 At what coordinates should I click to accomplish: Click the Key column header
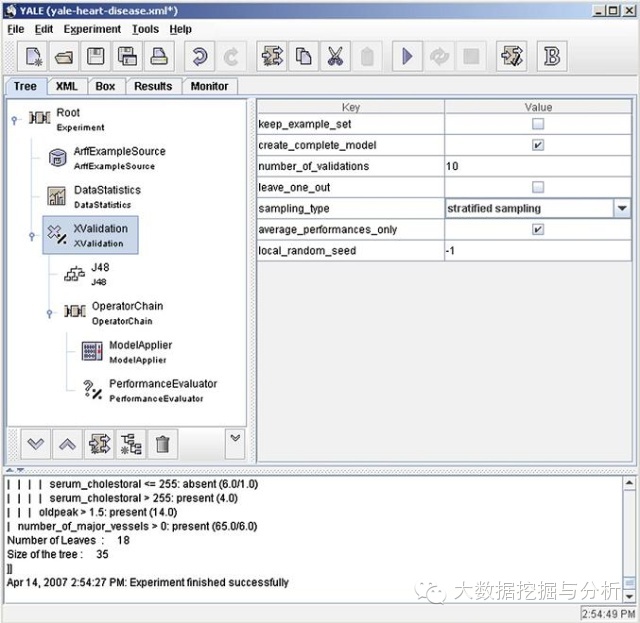coord(351,107)
